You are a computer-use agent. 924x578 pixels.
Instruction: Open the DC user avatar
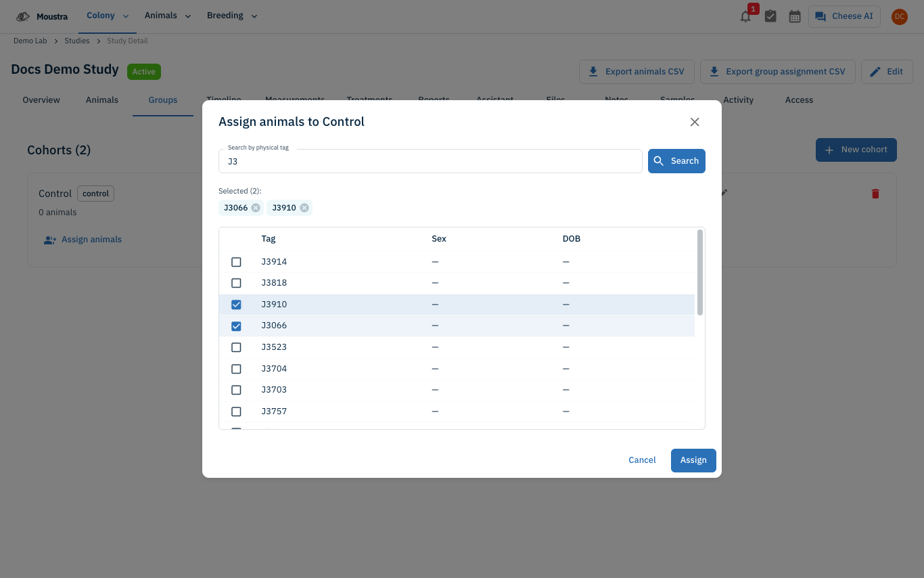(899, 16)
